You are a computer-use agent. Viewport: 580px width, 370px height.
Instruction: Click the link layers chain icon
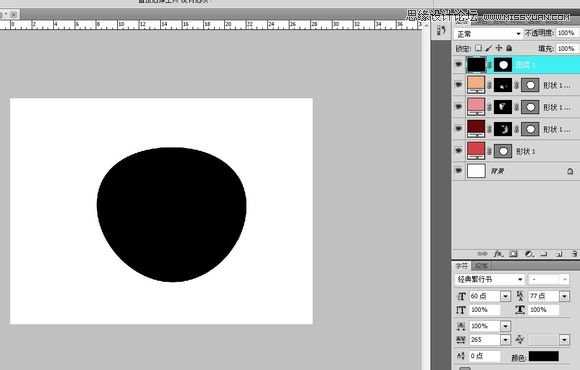click(482, 254)
